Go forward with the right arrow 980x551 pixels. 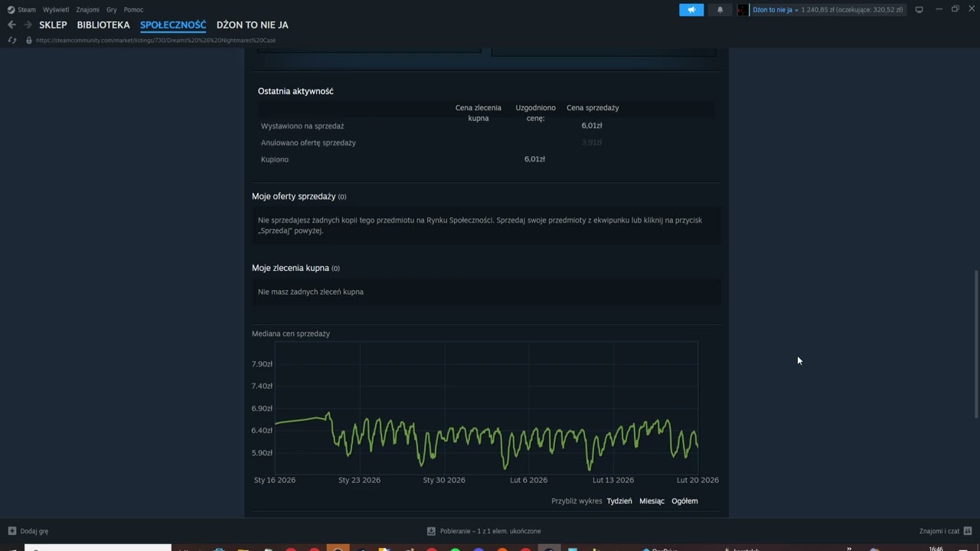click(x=28, y=24)
